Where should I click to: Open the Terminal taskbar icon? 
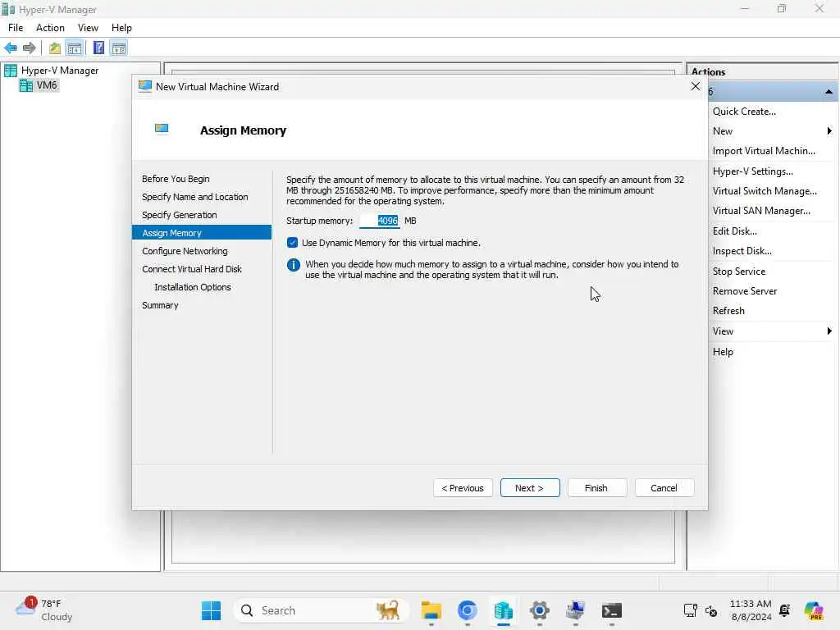[x=611, y=610]
